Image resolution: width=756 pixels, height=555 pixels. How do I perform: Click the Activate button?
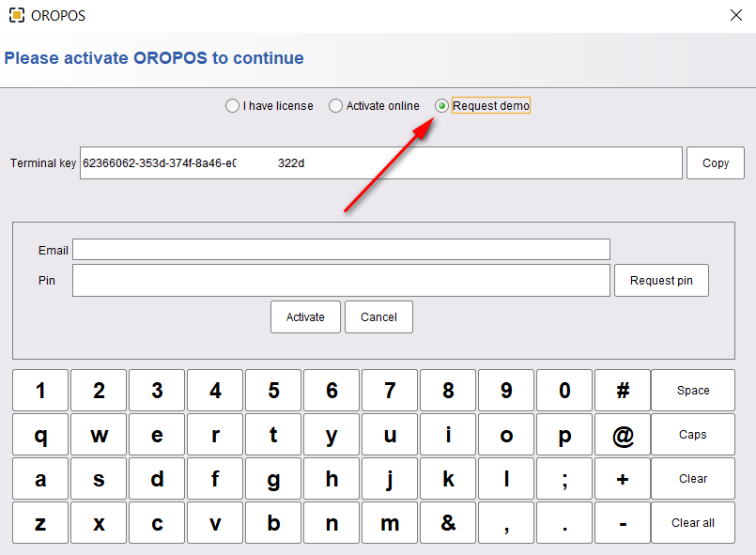pos(305,316)
